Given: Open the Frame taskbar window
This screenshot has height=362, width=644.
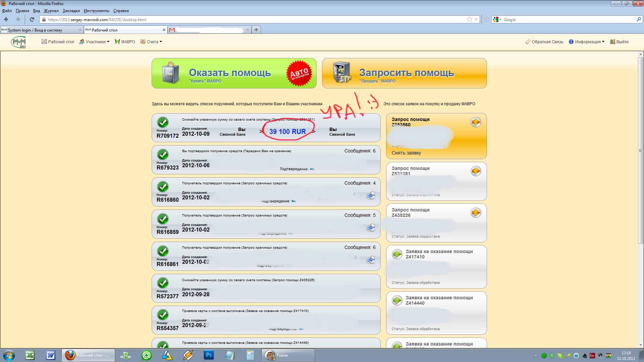Looking at the screenshot, I should coord(288,355).
